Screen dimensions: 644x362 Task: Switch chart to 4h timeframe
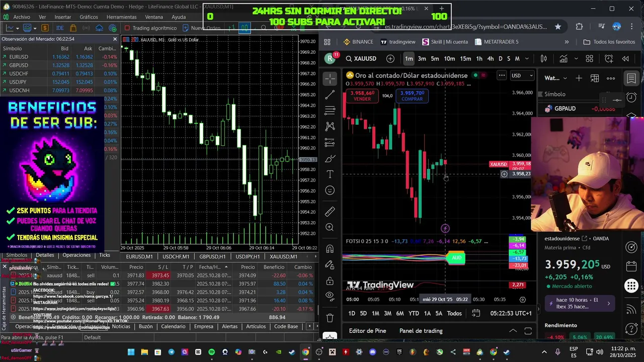(x=491, y=59)
